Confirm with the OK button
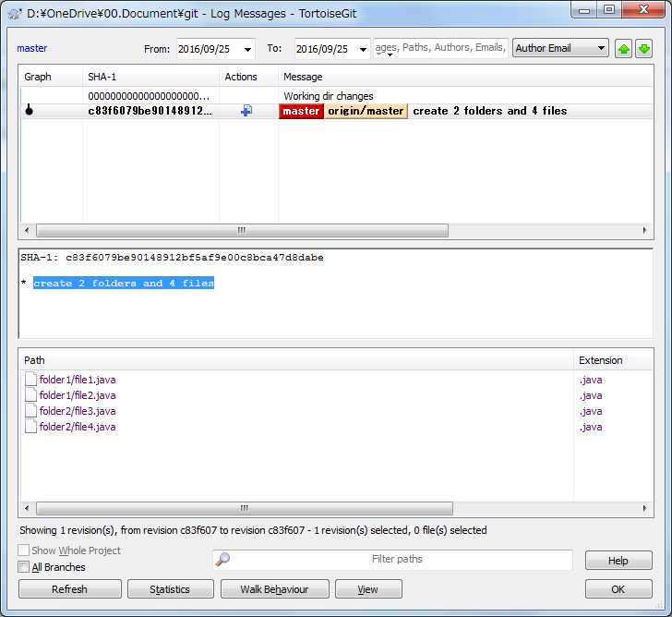The width and height of the screenshot is (672, 617). tap(618, 589)
